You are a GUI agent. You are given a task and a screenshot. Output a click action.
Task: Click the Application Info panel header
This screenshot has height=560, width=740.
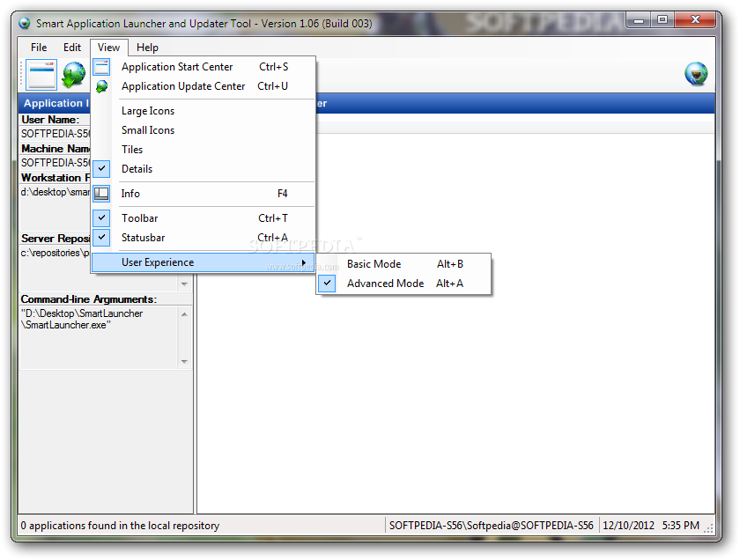tap(55, 103)
